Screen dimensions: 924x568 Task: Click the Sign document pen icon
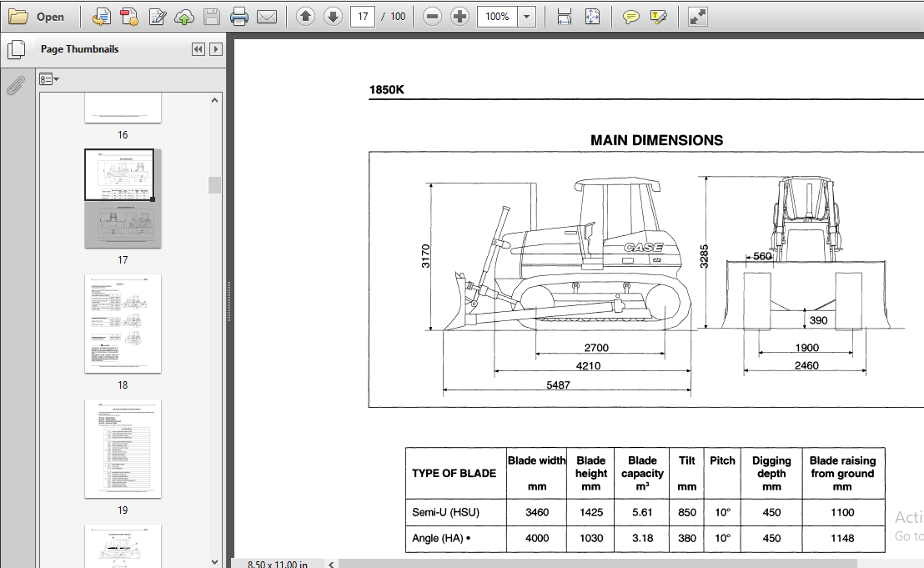pyautogui.click(x=158, y=17)
